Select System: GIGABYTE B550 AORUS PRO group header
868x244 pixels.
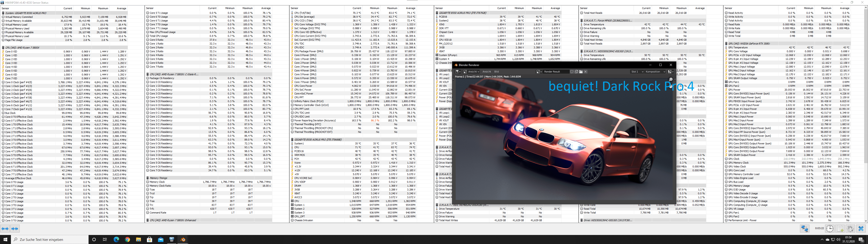64,13
